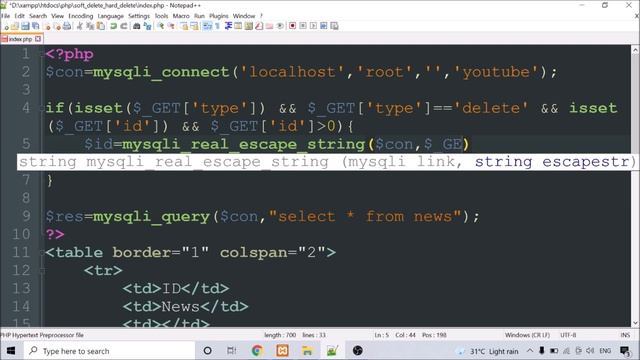The height and width of the screenshot is (360, 640).
Task: Open the Macro menu
Action: point(181,16)
